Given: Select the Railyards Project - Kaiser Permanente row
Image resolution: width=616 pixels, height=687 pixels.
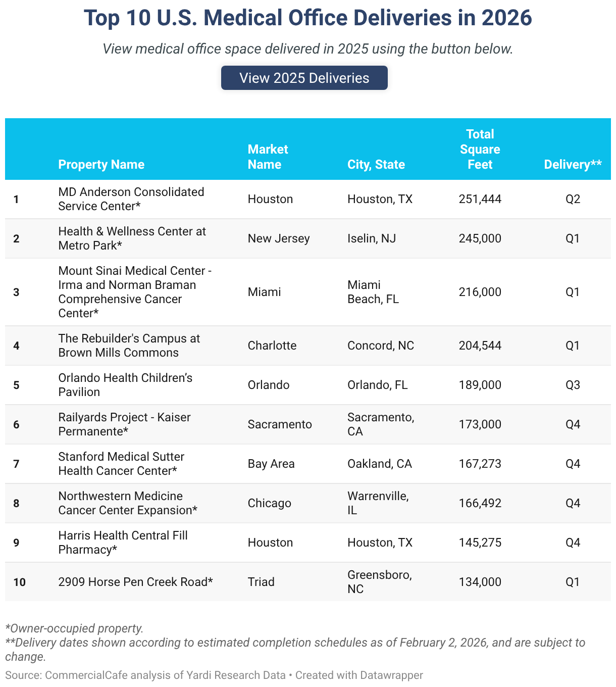Looking at the screenshot, I should 124,424.
